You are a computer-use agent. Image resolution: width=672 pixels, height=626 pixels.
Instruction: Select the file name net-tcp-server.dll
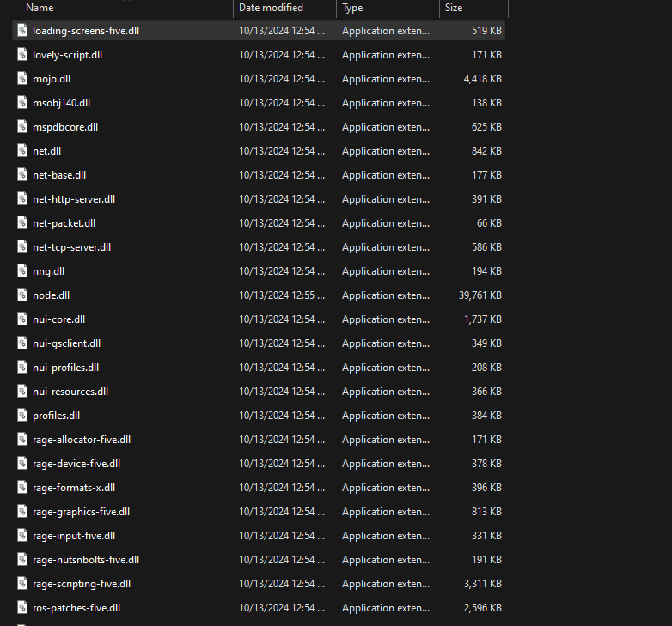[71, 247]
